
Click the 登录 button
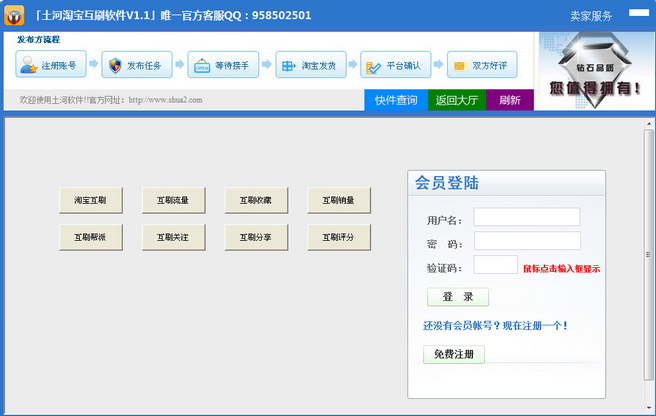coord(458,297)
